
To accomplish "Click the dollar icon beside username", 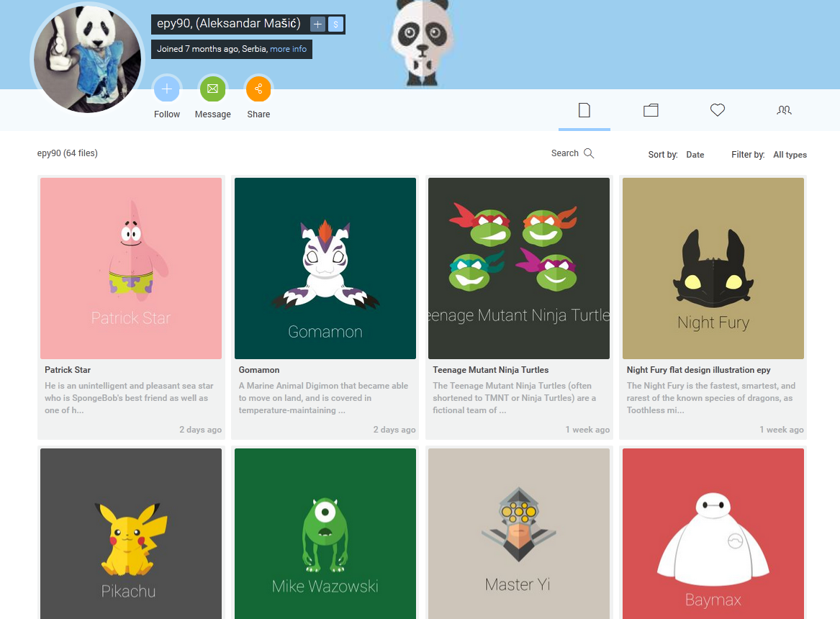I will click(335, 24).
